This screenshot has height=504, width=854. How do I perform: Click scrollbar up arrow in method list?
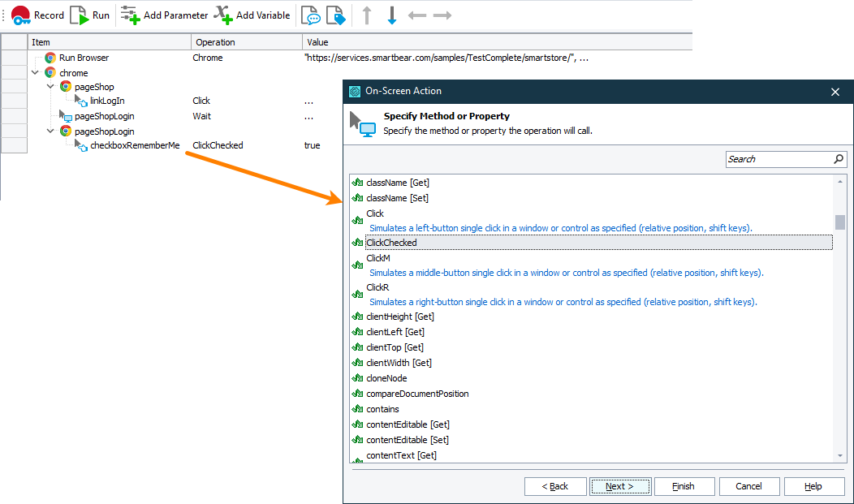[840, 181]
